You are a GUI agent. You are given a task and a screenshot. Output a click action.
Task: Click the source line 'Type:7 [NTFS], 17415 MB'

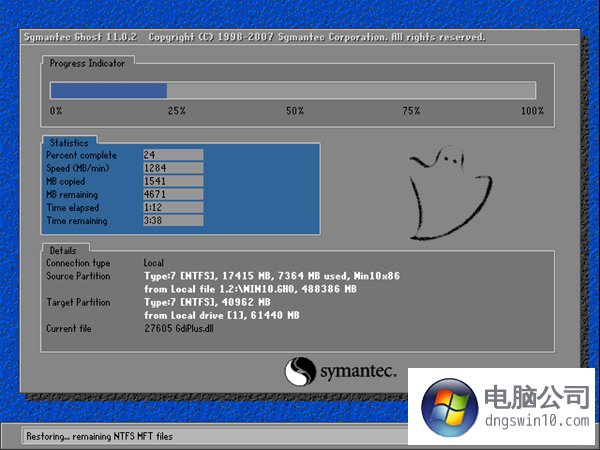pyautogui.click(x=272, y=276)
